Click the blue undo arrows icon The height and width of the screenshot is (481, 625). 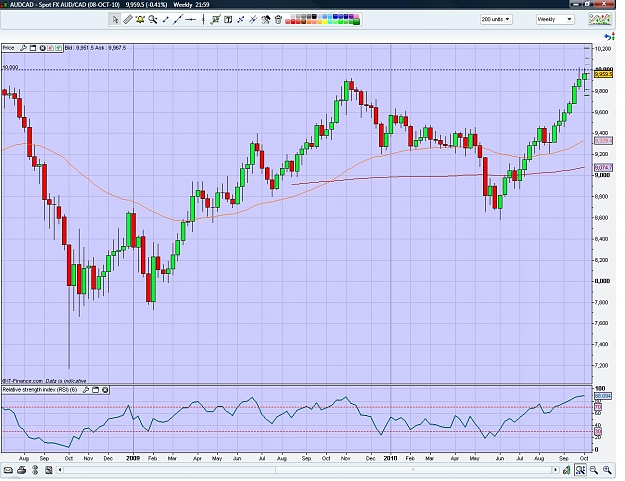pyautogui.click(x=609, y=37)
